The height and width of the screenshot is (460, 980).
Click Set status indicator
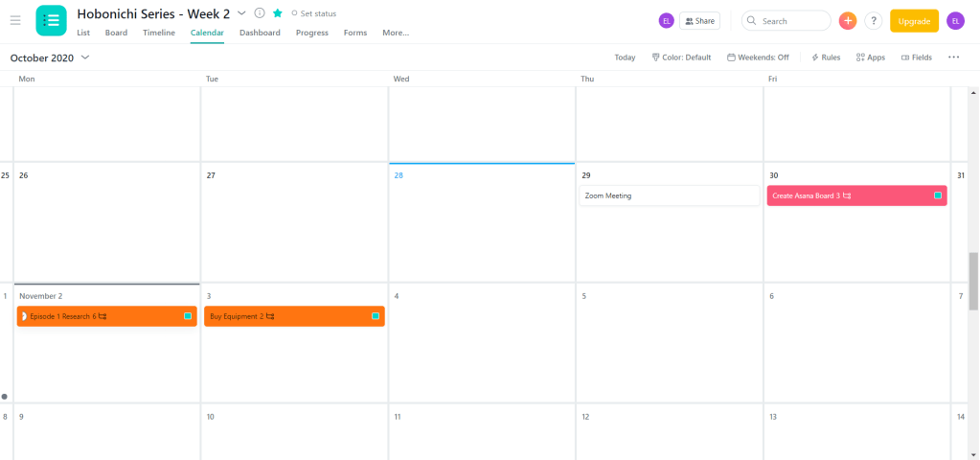(316, 13)
